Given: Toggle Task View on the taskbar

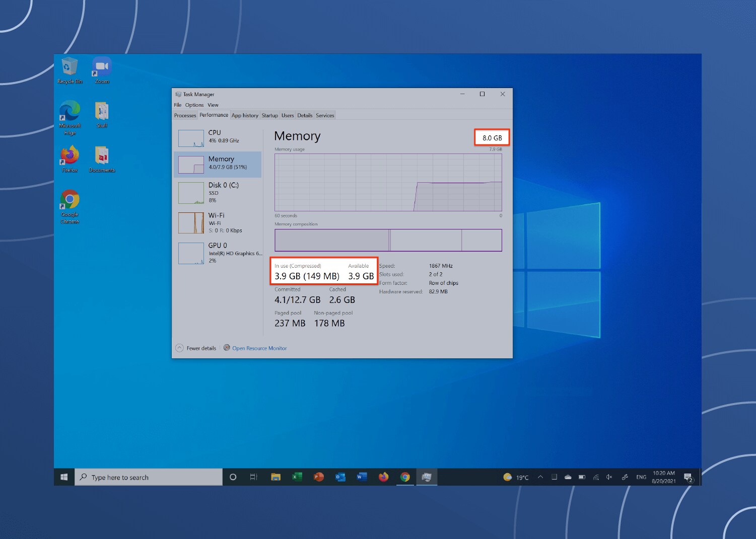Looking at the screenshot, I should (x=253, y=477).
